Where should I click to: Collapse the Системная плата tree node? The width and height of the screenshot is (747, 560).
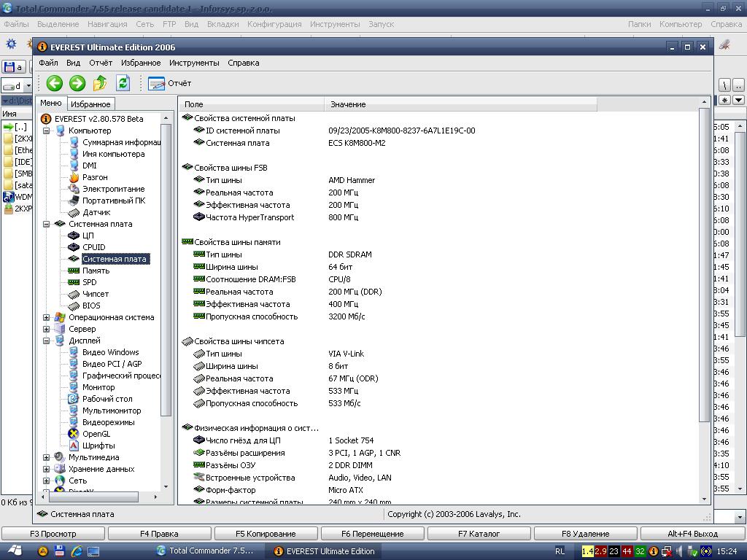tap(46, 224)
